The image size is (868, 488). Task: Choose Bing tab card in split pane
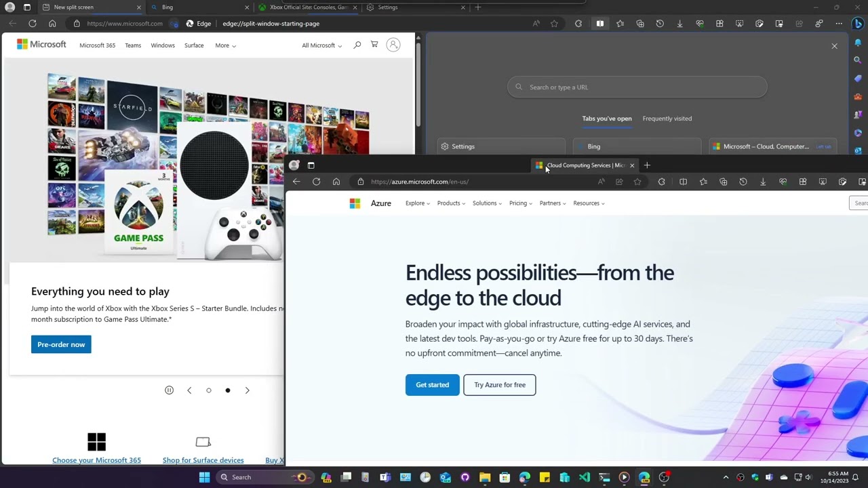coord(637,146)
